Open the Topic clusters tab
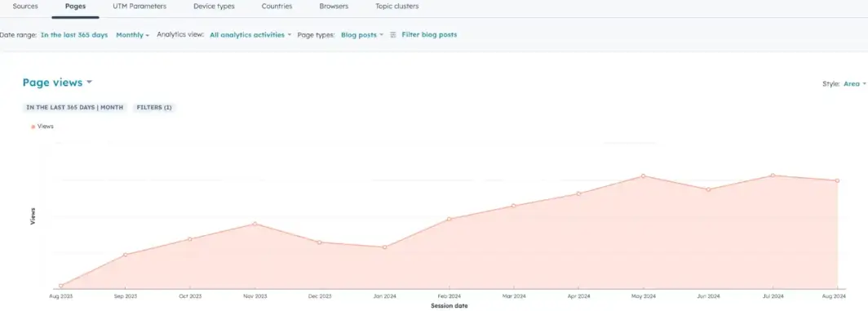868x311 pixels. (397, 7)
